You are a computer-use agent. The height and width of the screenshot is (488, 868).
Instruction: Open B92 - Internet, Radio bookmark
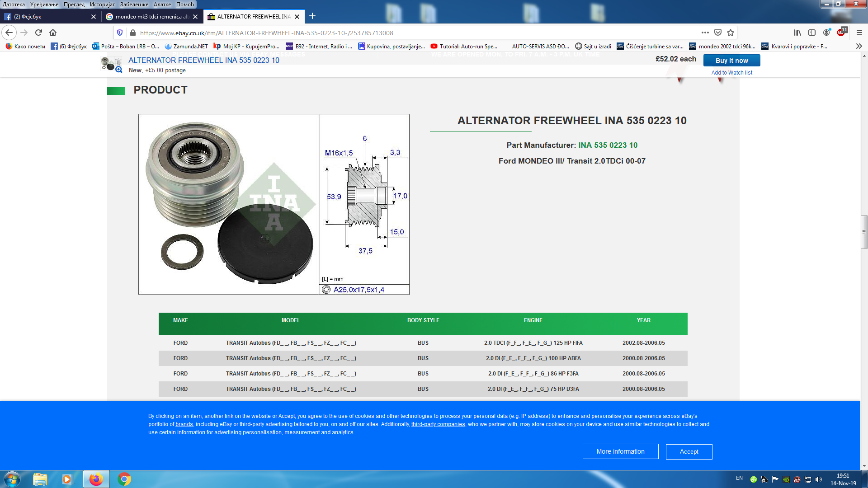coord(319,46)
